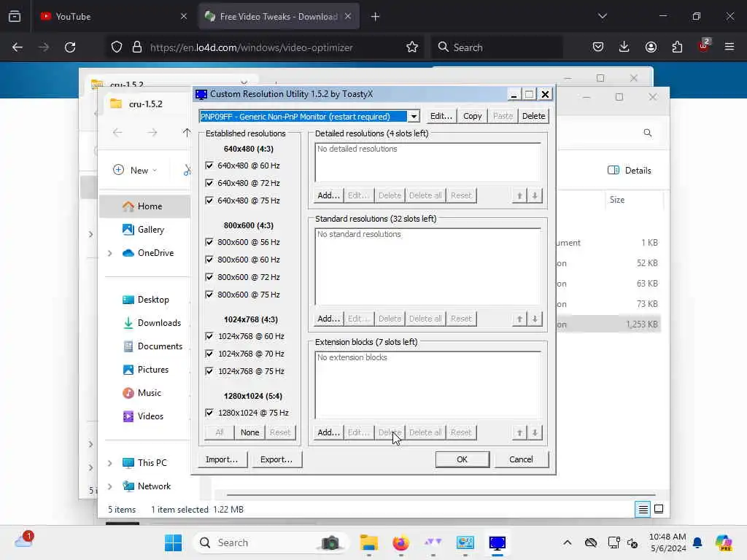Show hidden system tray icons
Image resolution: width=747 pixels, height=560 pixels.
tap(567, 542)
